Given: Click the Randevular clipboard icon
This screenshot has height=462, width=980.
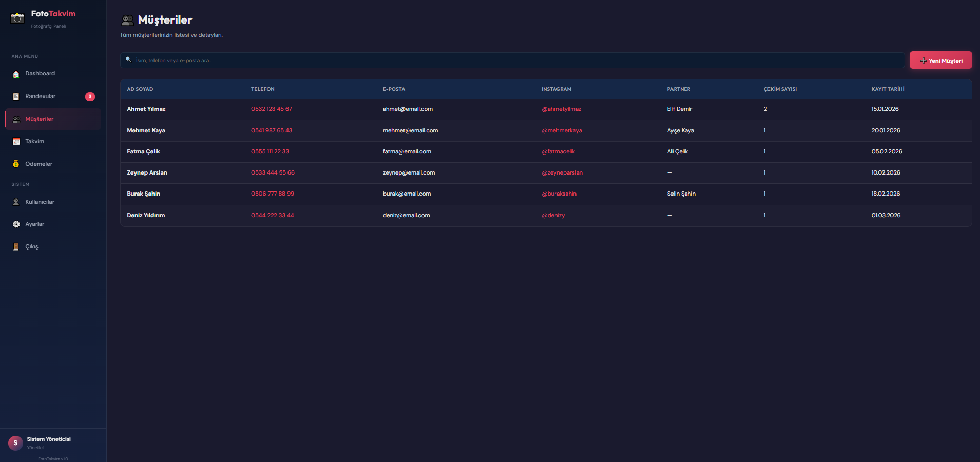Looking at the screenshot, I should click(16, 97).
